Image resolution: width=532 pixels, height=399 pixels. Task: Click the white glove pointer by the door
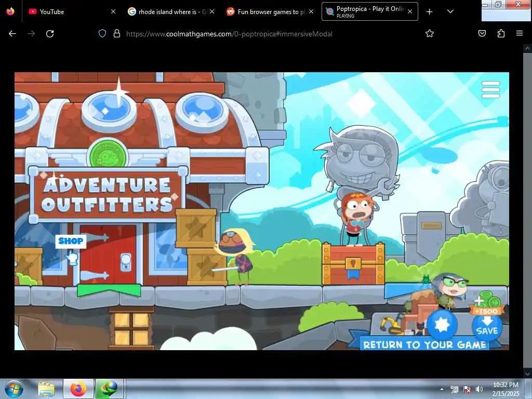[x=72, y=259]
